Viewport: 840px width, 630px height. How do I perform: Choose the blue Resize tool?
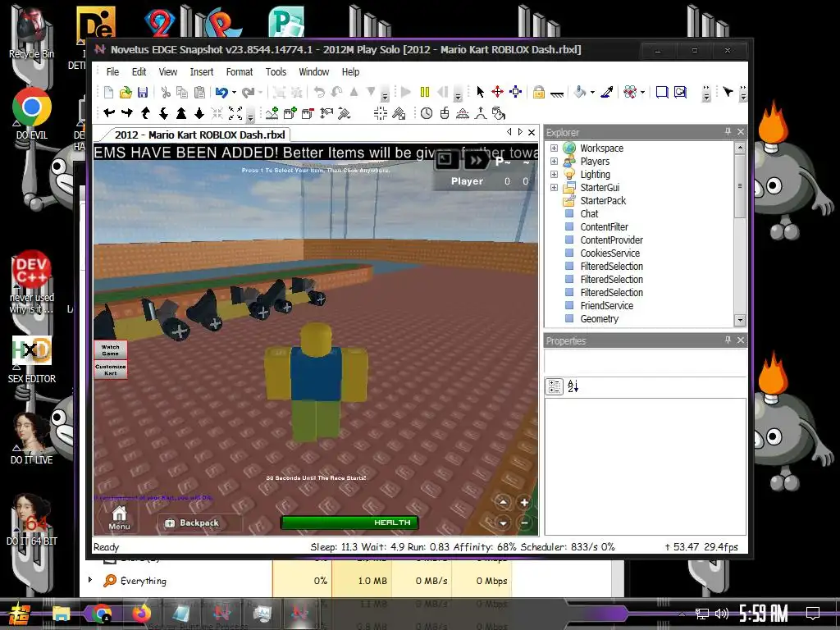[x=515, y=92]
